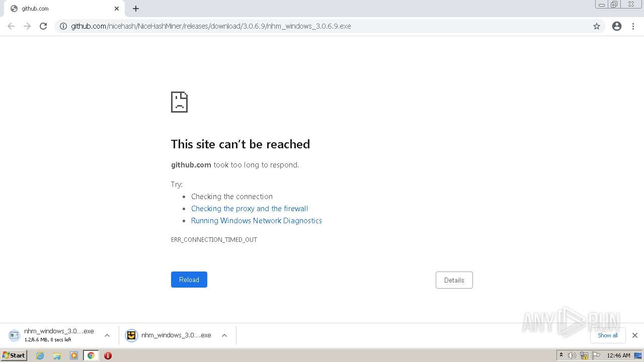644x362 pixels.
Task: Open the network tray icon
Action: point(584,355)
